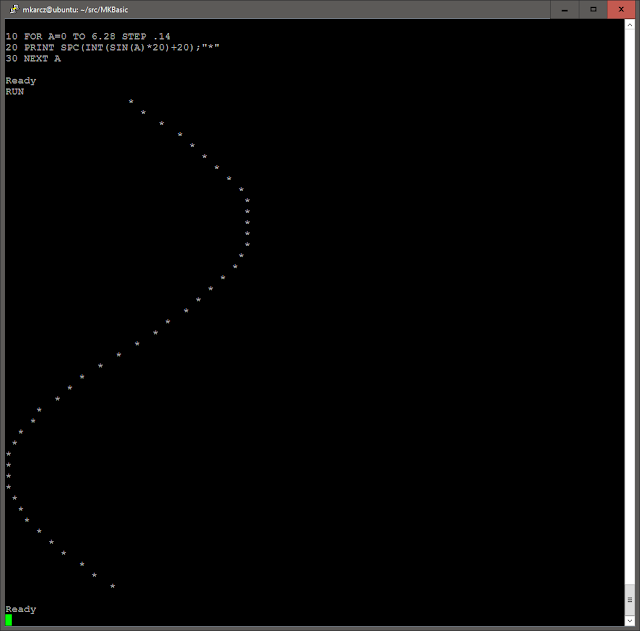Select the PRINT keyword on line 20
The width and height of the screenshot is (640, 631).
39,47
